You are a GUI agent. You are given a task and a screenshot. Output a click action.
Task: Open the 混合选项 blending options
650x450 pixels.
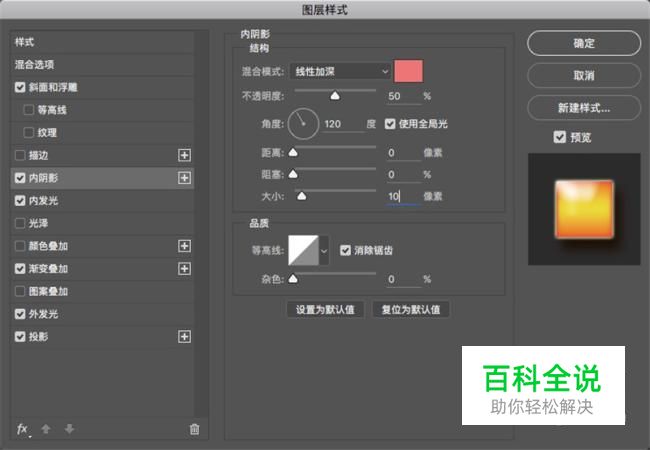[102, 65]
